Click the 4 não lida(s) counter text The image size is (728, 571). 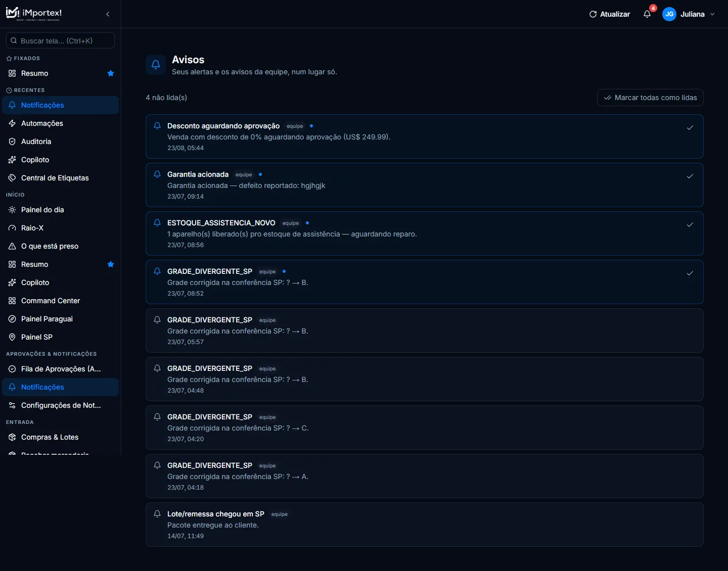(166, 98)
